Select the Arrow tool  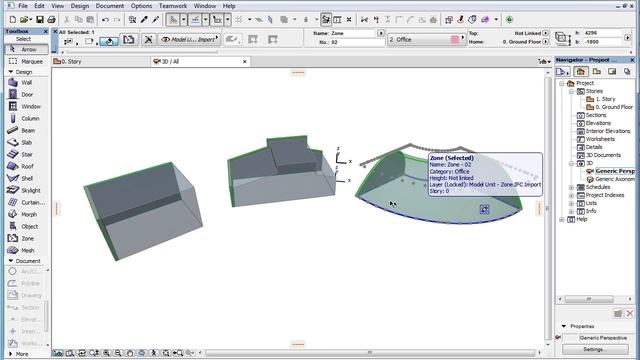[x=26, y=49]
